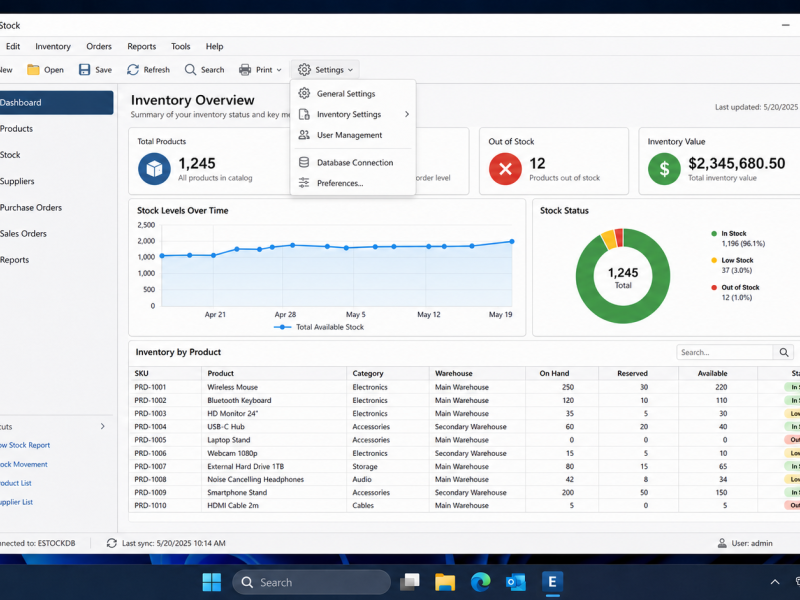
Task: Open the Windows Start button
Action: point(212,582)
